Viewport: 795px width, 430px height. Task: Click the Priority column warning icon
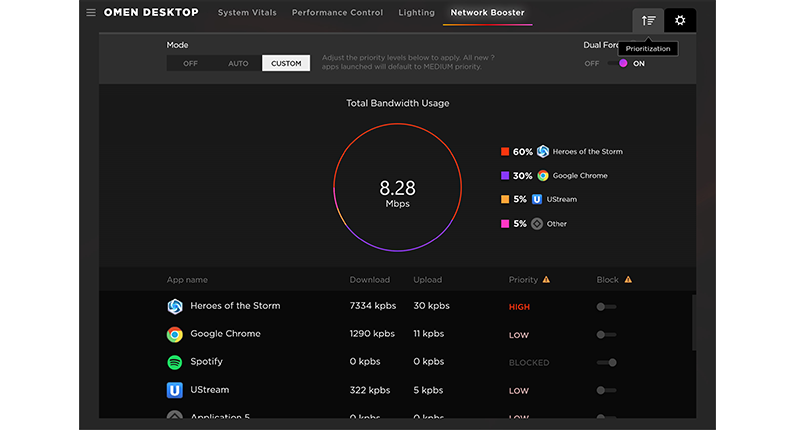click(546, 280)
